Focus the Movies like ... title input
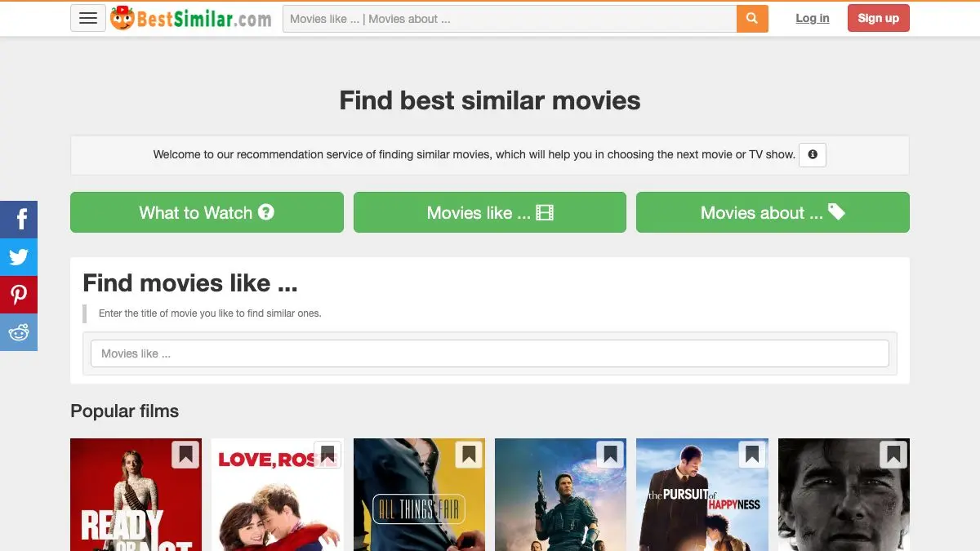The width and height of the screenshot is (980, 551). [x=490, y=353]
